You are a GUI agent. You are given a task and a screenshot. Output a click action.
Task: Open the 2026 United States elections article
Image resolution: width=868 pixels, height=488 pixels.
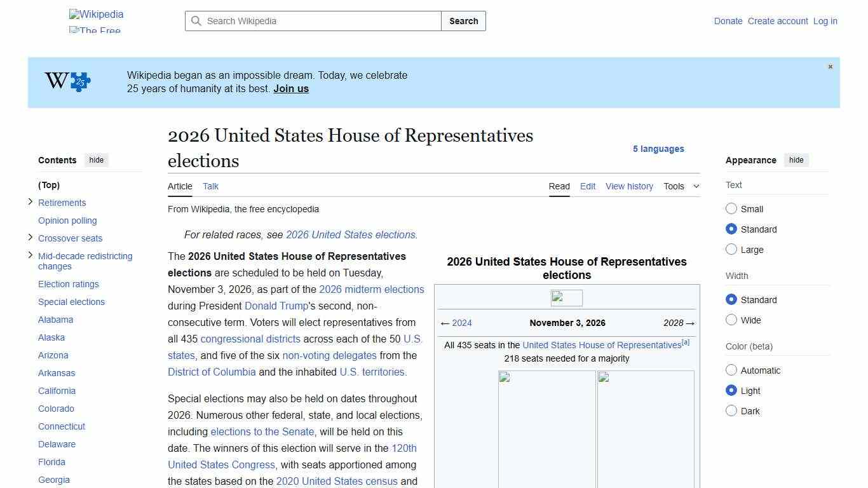coord(350,234)
